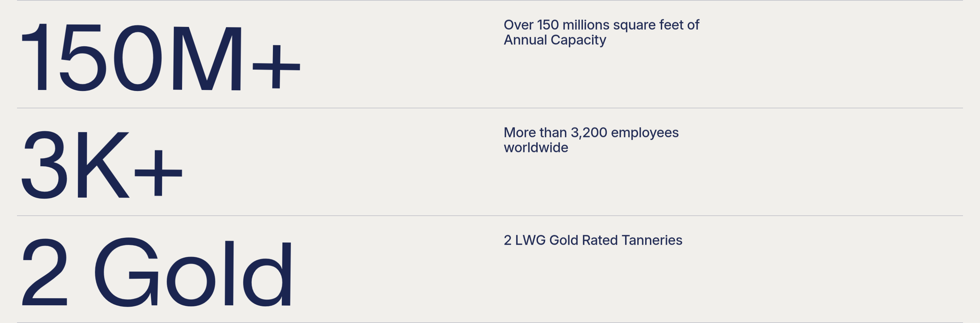The height and width of the screenshot is (323, 980).
Task: Click the plus sign after 150M
Action: 276,67
